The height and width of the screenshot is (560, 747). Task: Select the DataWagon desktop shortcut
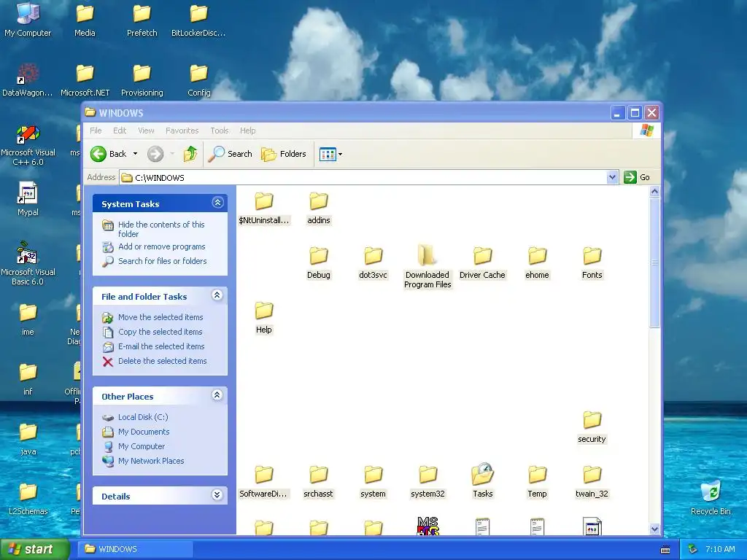(x=28, y=80)
